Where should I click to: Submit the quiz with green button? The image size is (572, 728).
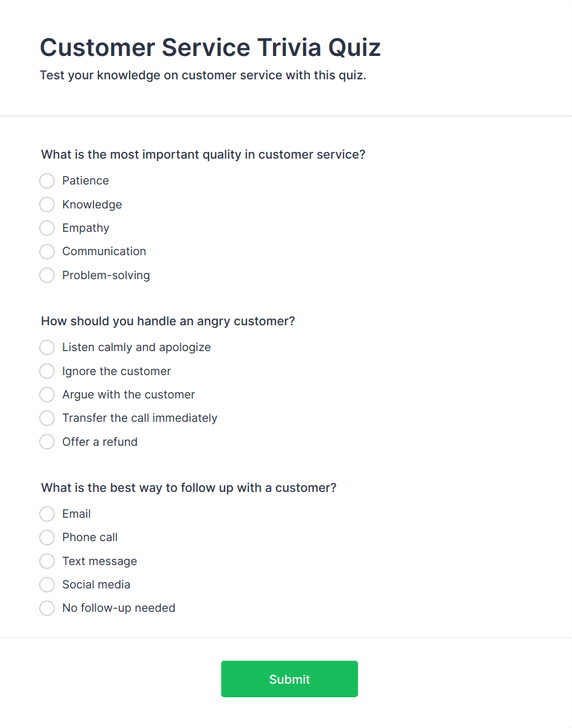pos(289,679)
